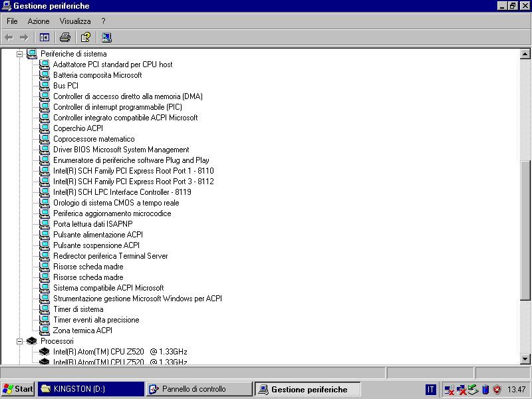Click the vertical scrollbar thumb
Image resolution: width=532 pixels, height=399 pixels.
point(525,230)
